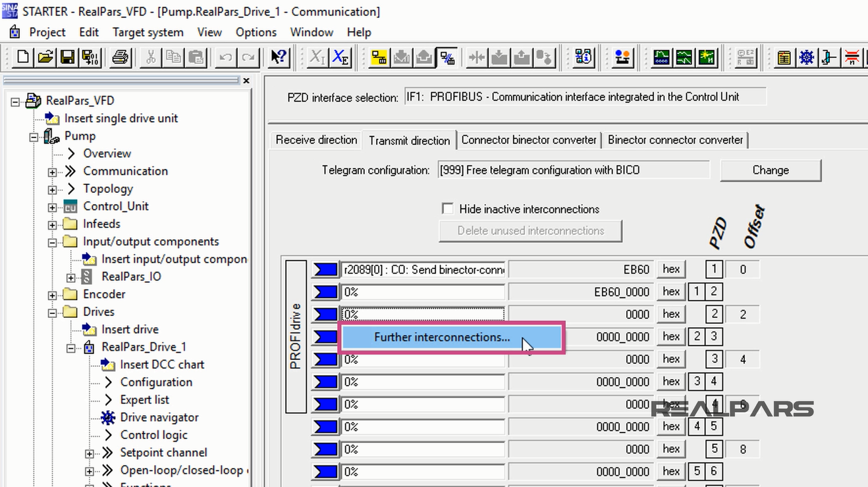Open the Target system menu
This screenshot has width=868, height=487.
pyautogui.click(x=148, y=32)
